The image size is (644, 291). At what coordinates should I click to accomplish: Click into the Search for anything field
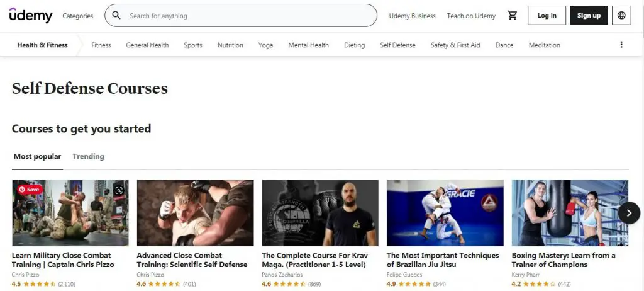coord(245,16)
